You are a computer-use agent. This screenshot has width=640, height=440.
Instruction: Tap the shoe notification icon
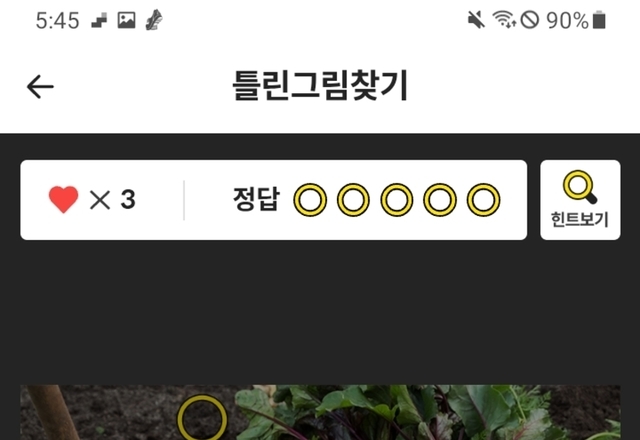pyautogui.click(x=154, y=20)
